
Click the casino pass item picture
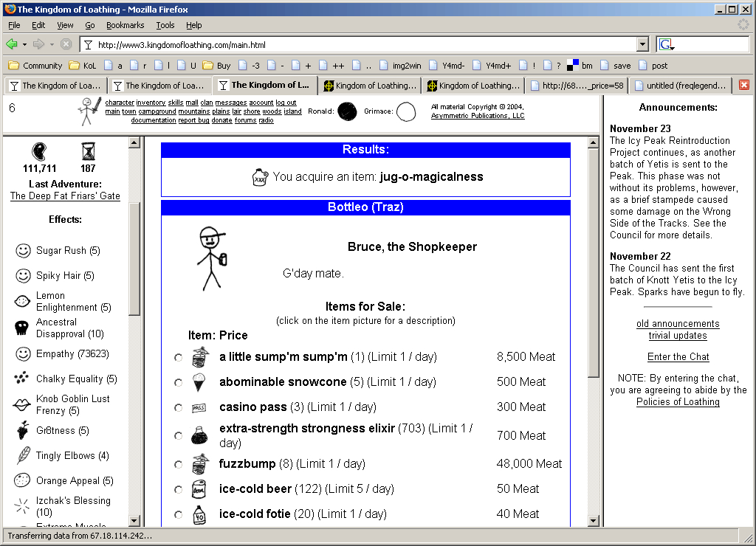[x=199, y=408]
